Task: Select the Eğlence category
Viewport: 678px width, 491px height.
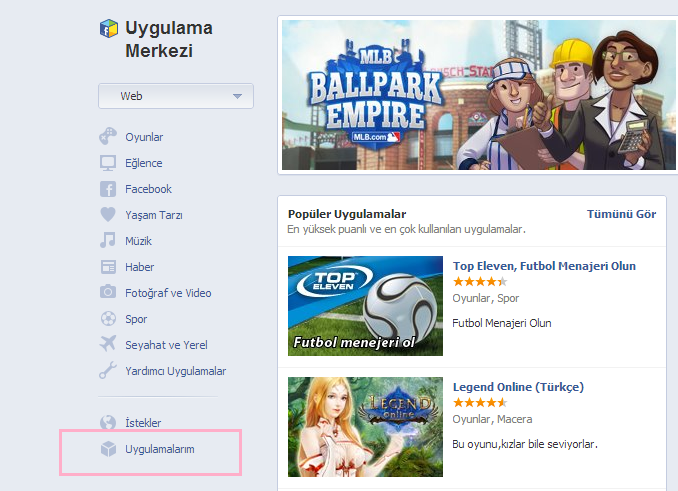Action: point(144,163)
